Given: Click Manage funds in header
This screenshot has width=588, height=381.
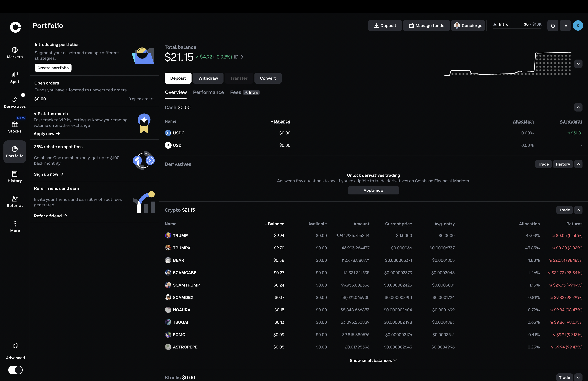Looking at the screenshot, I should (426, 25).
